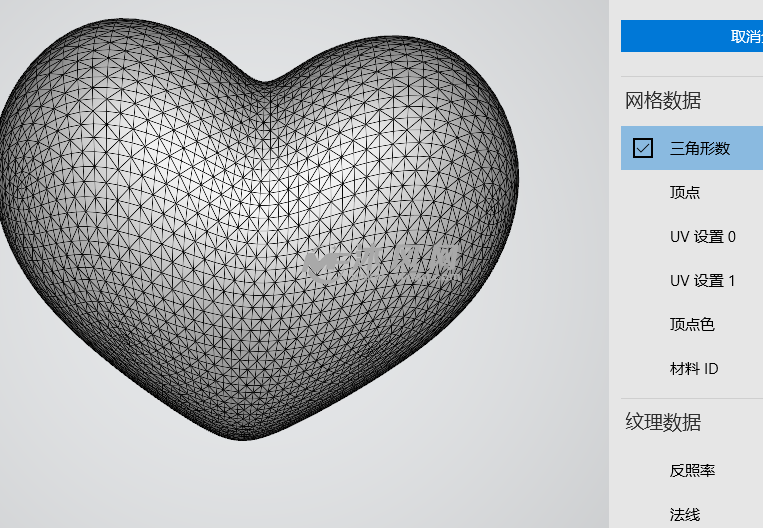Select the 顶点色 option

click(692, 324)
